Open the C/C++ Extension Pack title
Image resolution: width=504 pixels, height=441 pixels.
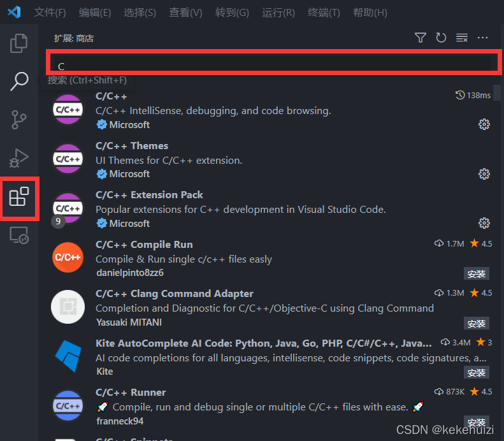point(149,195)
